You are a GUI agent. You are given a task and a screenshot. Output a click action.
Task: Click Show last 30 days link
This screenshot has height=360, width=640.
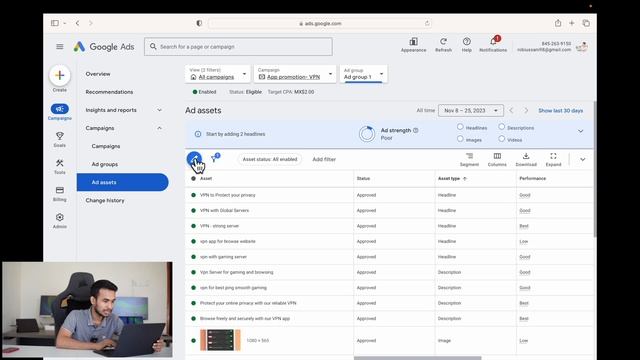[x=560, y=111]
